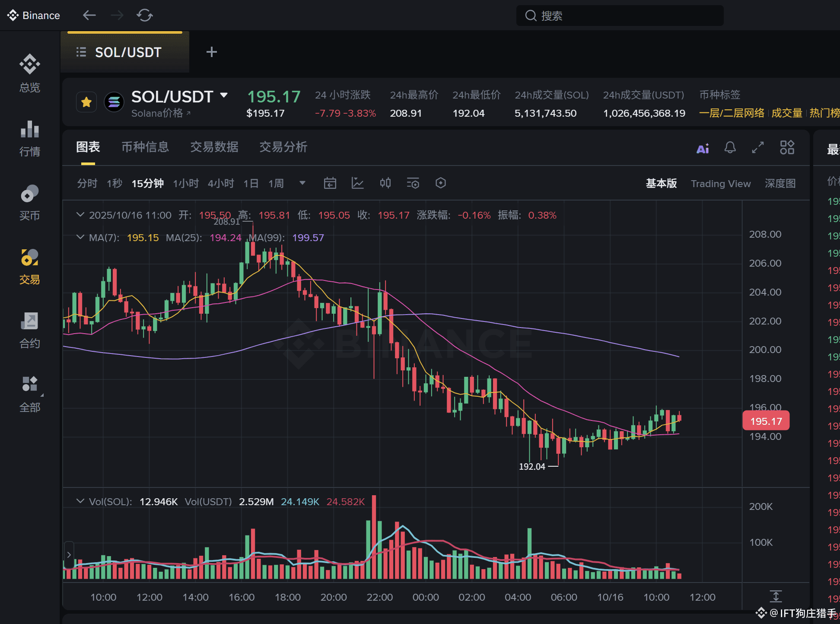The width and height of the screenshot is (840, 624).
Task: Switch chart to Trading View mode
Action: [720, 184]
